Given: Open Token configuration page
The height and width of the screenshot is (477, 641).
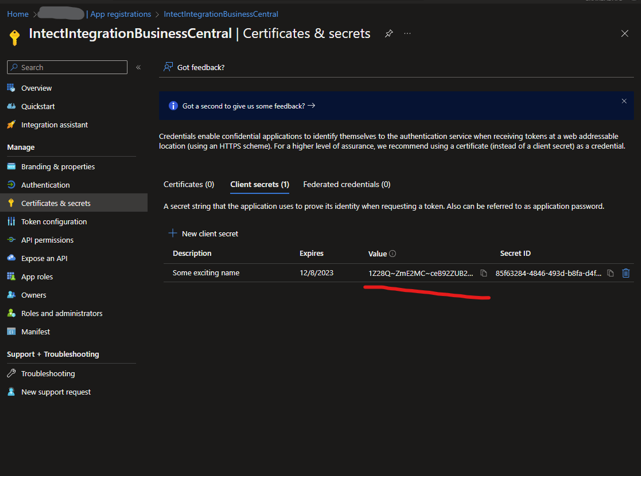Looking at the screenshot, I should coord(54,222).
